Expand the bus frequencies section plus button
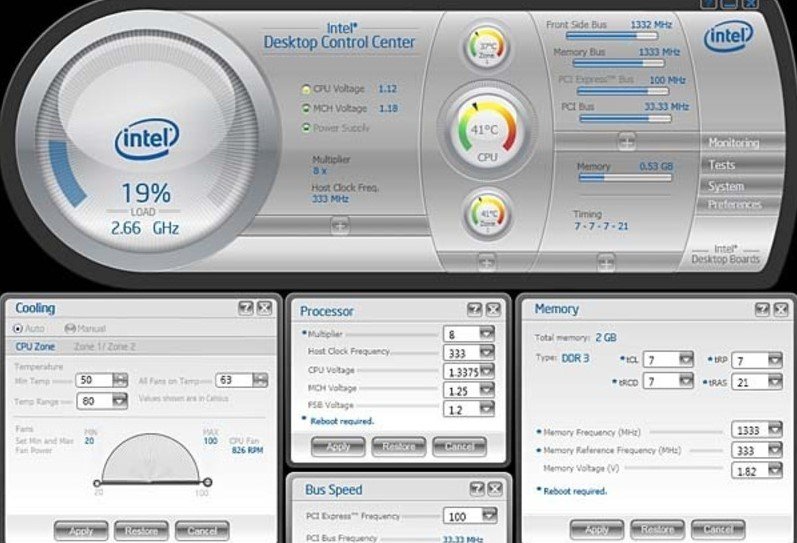This screenshot has width=797, height=543. tap(626, 141)
